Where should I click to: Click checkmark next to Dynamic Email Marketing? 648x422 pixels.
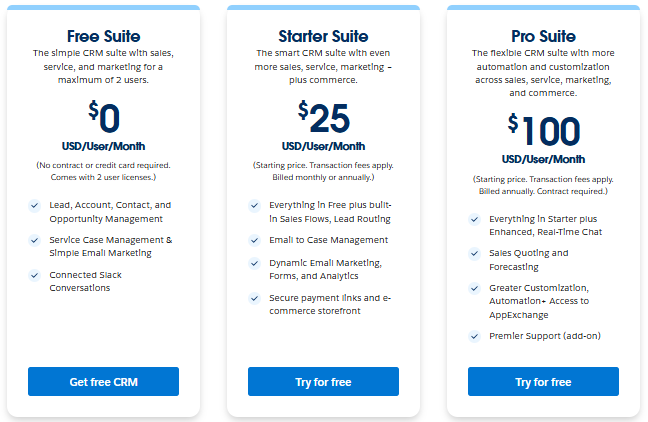(x=255, y=263)
